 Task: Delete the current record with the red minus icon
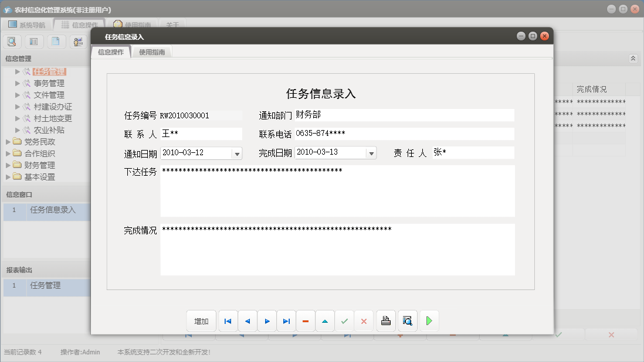point(306,320)
